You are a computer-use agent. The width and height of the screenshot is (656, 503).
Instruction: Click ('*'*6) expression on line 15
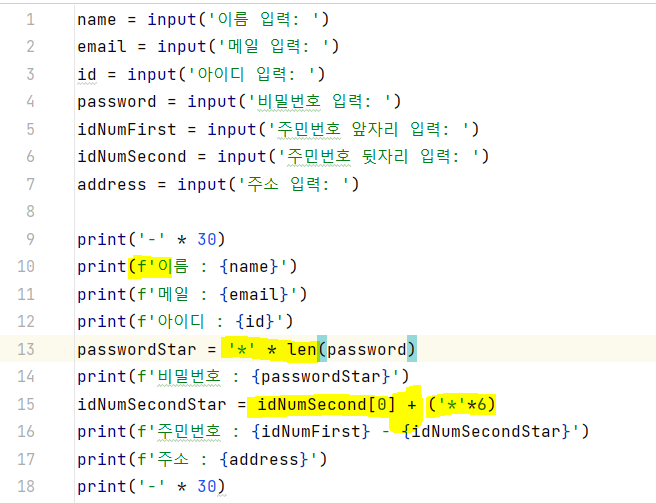click(x=462, y=404)
